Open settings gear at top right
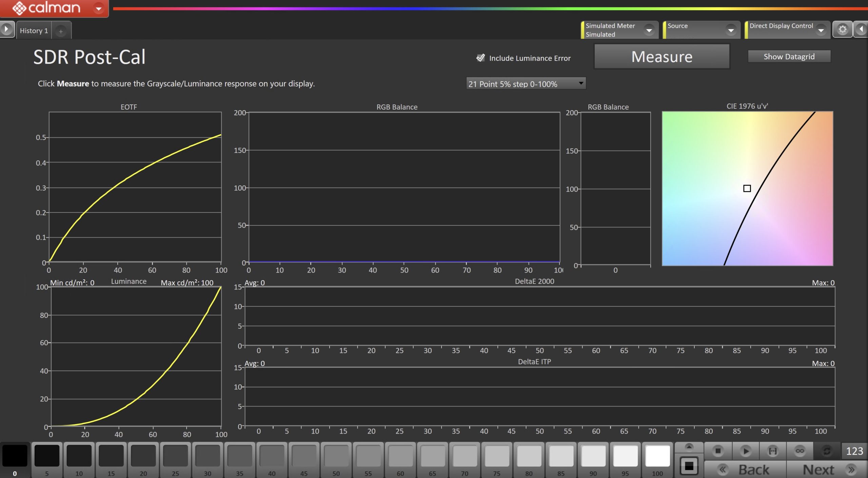The image size is (868, 478). pyautogui.click(x=843, y=30)
